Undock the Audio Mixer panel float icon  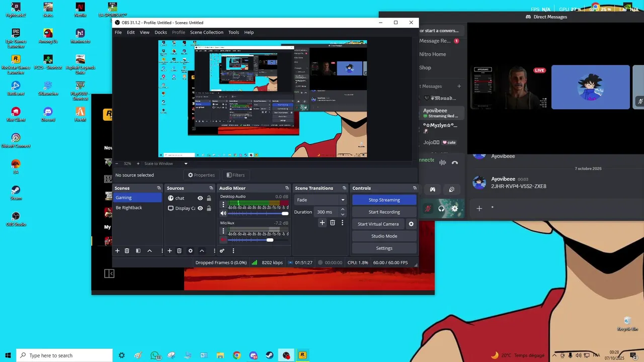point(287,188)
